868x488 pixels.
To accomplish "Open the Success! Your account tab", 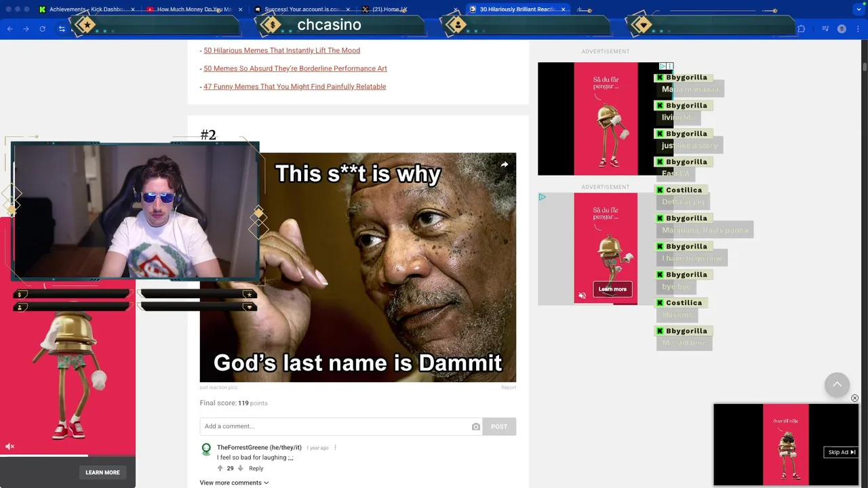I will pyautogui.click(x=303, y=9).
